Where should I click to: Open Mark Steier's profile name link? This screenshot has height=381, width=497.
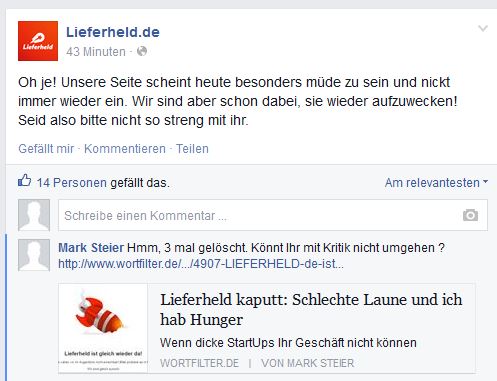[91, 248]
